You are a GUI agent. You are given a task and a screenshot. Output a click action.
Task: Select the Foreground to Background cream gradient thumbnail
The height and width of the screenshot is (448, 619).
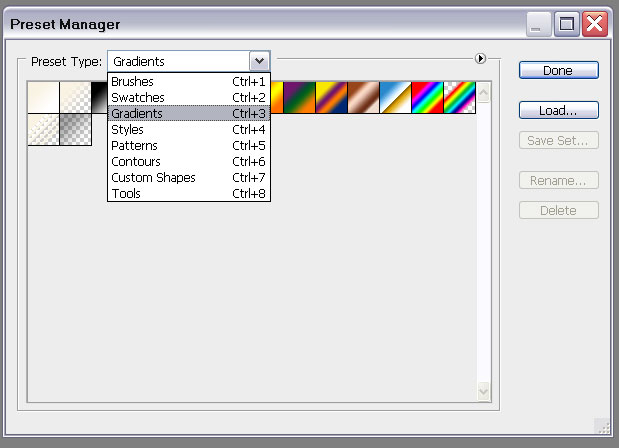click(43, 97)
